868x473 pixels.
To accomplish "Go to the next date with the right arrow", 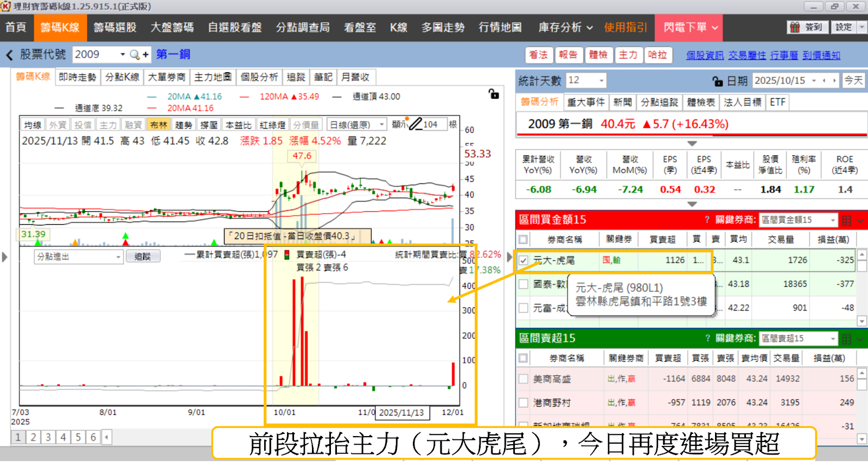I will (834, 80).
